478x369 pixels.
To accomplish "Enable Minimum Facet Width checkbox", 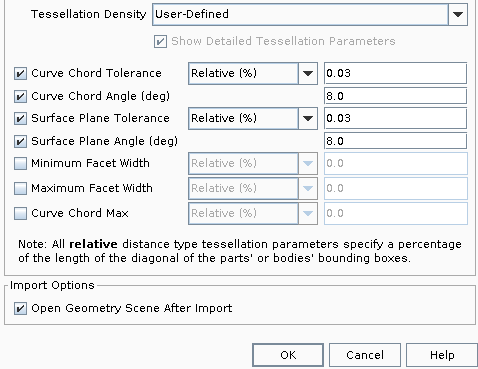I will pos(20,163).
